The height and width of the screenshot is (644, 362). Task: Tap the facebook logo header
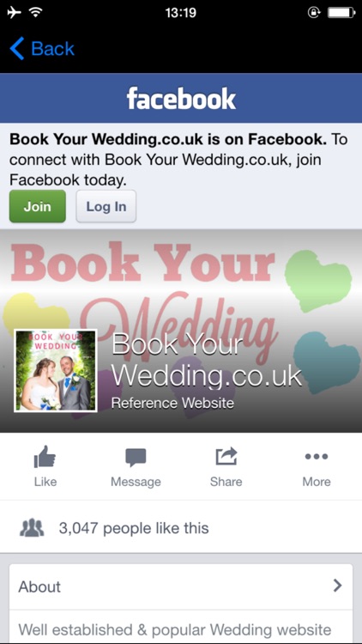[x=181, y=99]
